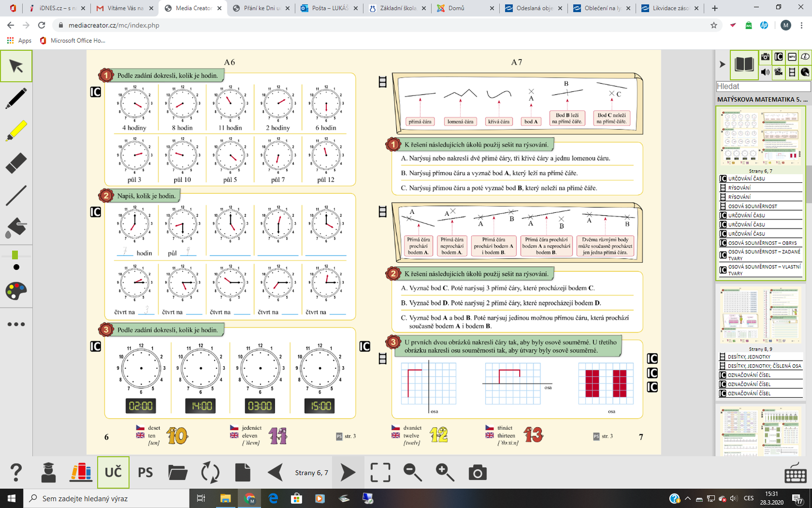Open PS str. 3 link on page 6

pyautogui.click(x=346, y=436)
